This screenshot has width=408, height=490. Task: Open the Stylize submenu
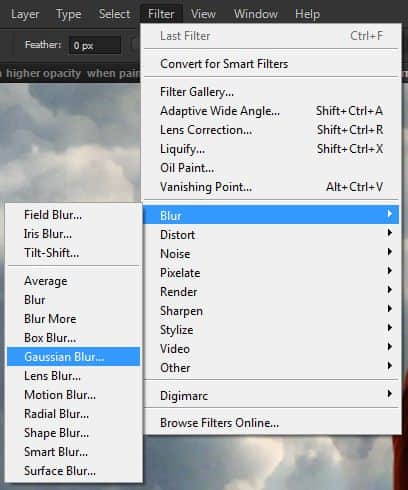pos(271,330)
